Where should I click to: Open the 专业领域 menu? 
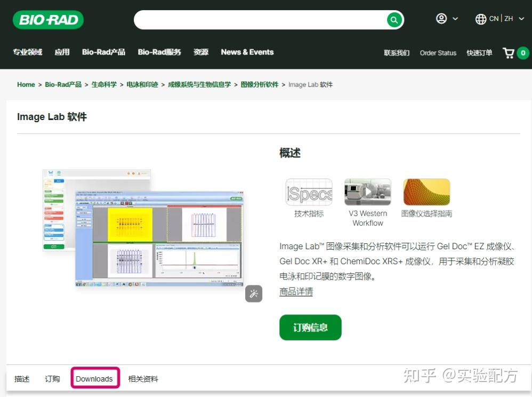click(28, 52)
